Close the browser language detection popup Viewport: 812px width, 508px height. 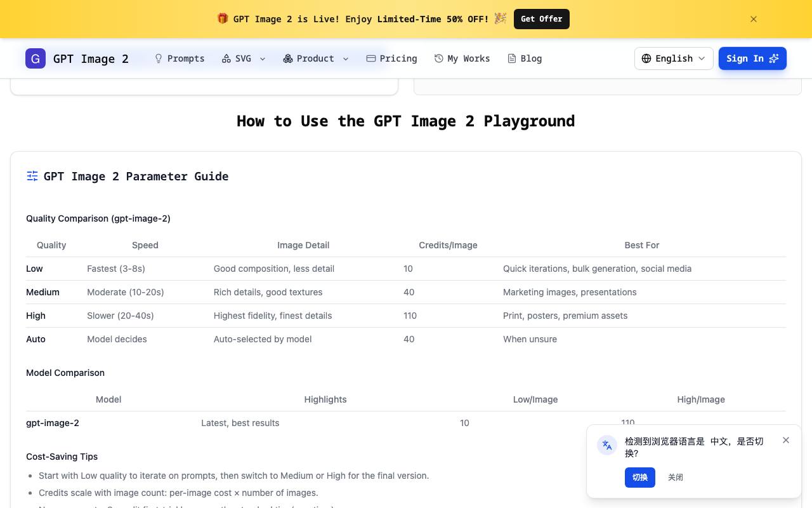786,440
